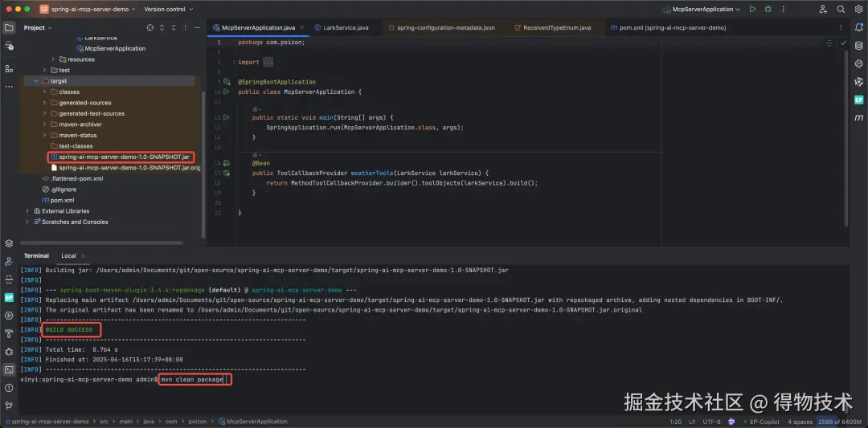Click Select Opened File target icon
Image resolution: width=868 pixels, height=428 pixels.
[x=150, y=27]
